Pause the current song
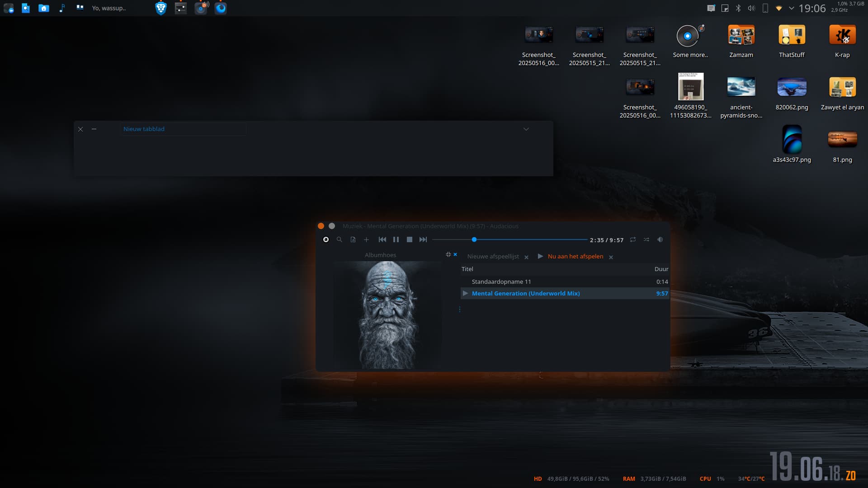 [396, 239]
